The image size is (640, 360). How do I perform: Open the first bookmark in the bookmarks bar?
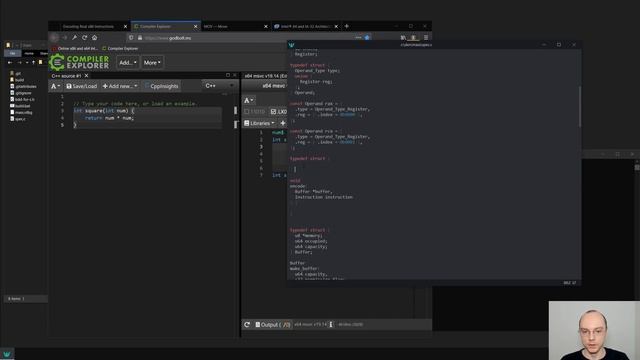[75, 48]
